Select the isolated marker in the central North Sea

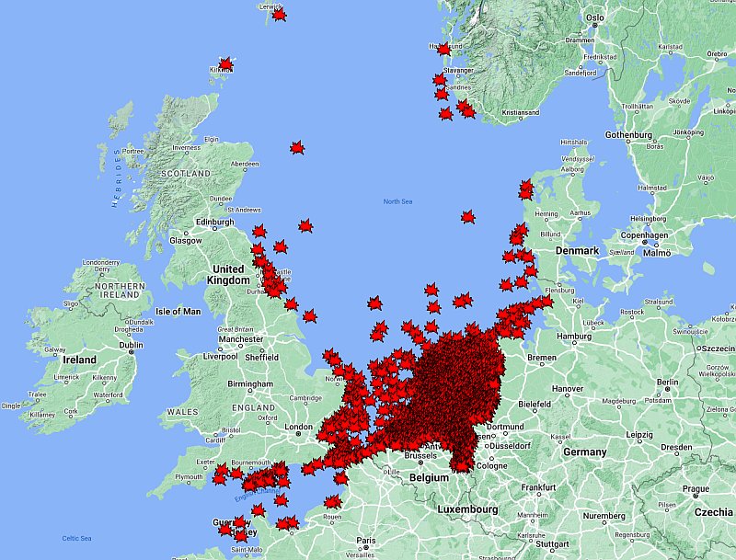click(297, 147)
